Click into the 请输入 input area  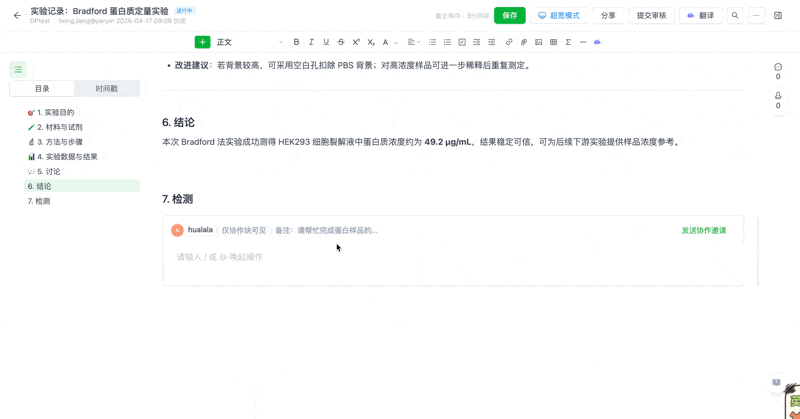tap(400, 257)
